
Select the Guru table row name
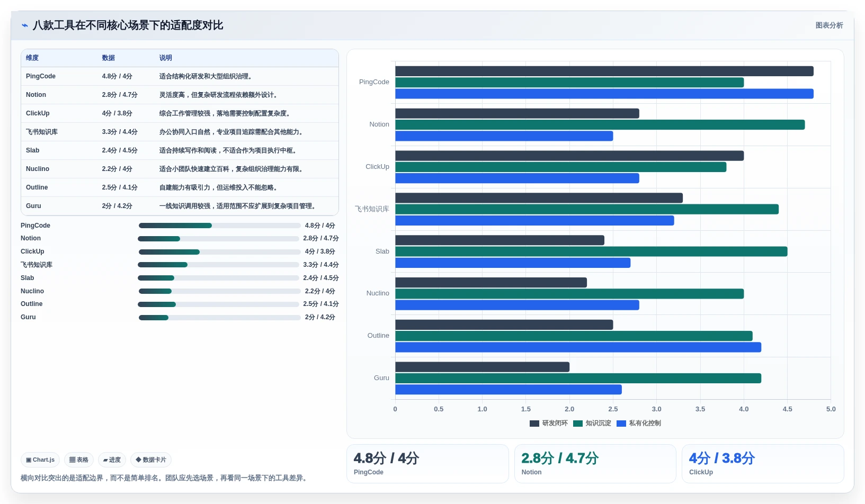point(33,206)
